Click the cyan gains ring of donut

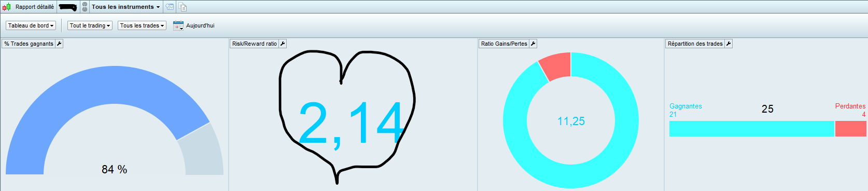click(x=571, y=176)
